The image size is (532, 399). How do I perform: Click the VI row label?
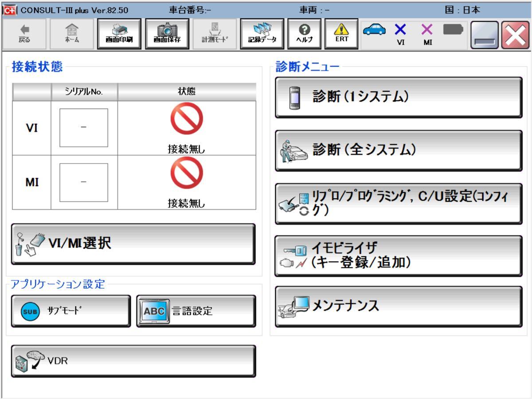pos(31,128)
